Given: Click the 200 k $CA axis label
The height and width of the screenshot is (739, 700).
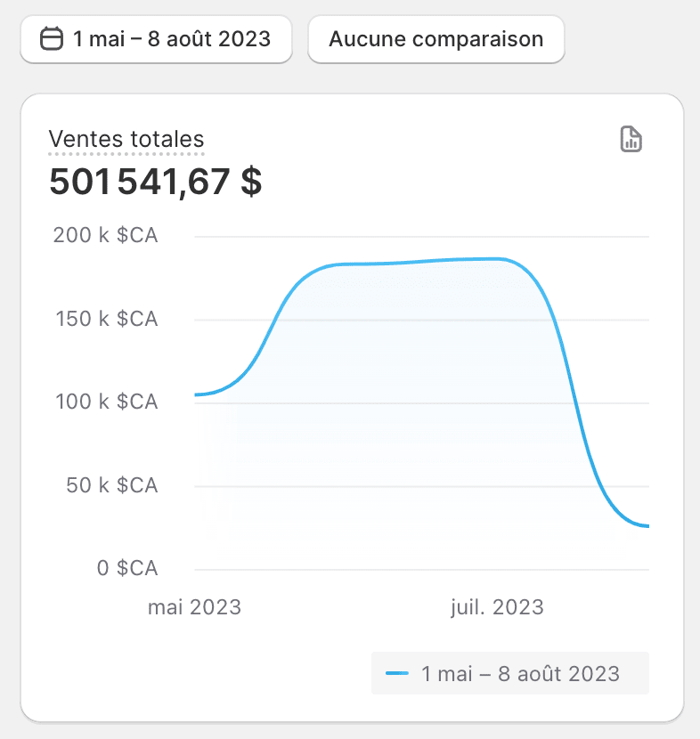Looking at the screenshot, I should click(x=105, y=236).
